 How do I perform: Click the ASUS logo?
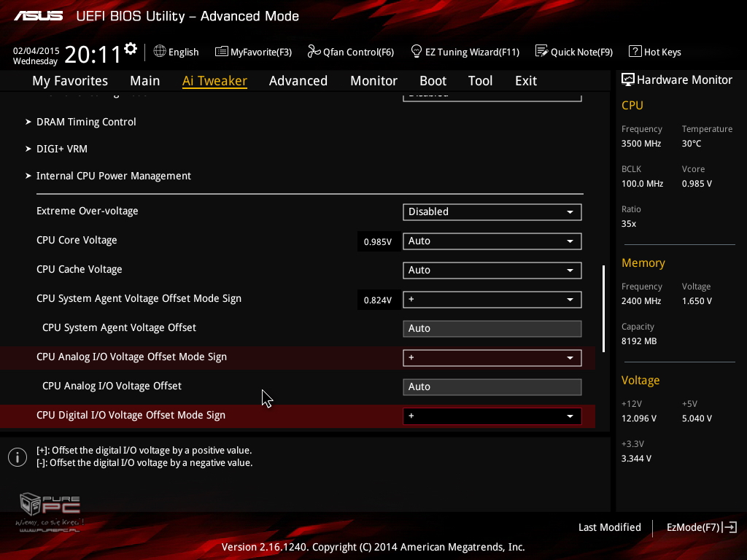coord(39,16)
